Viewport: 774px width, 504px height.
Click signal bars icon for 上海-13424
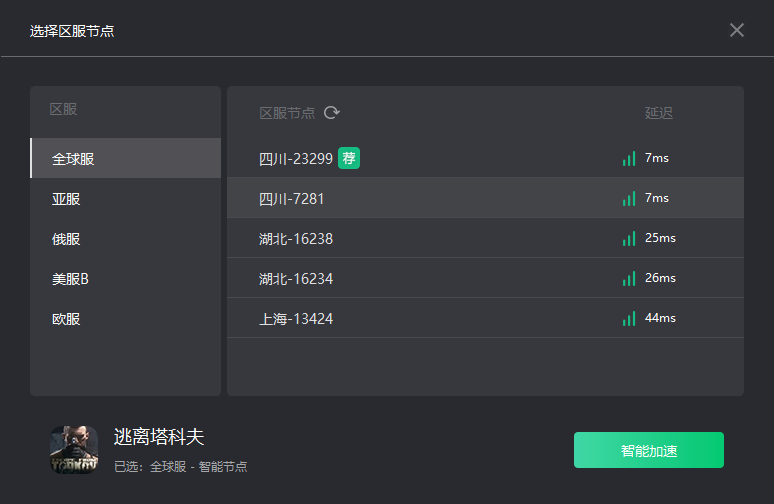[629, 318]
